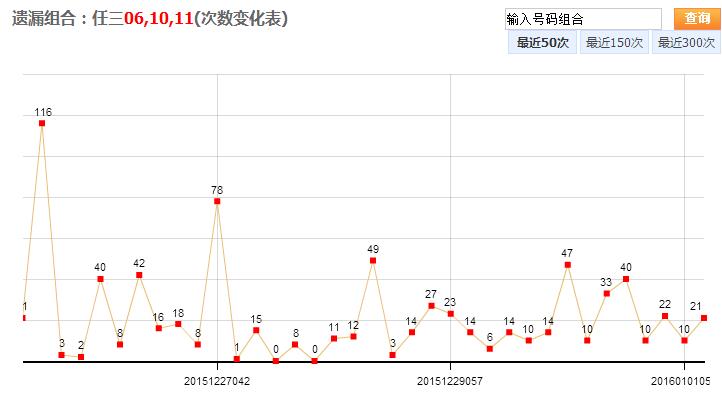This screenshot has width=722, height=404.
Task: Click the data point labeled 16
Action: click(159, 328)
